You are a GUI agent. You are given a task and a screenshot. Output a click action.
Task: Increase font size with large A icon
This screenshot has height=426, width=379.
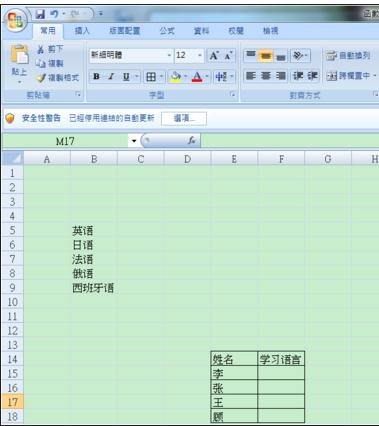click(x=214, y=56)
